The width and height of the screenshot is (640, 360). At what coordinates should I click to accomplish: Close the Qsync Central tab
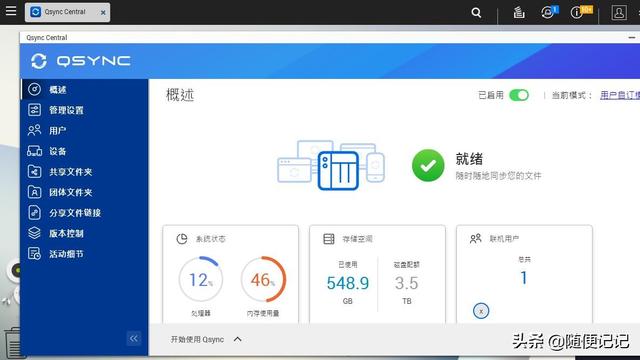click(x=103, y=13)
